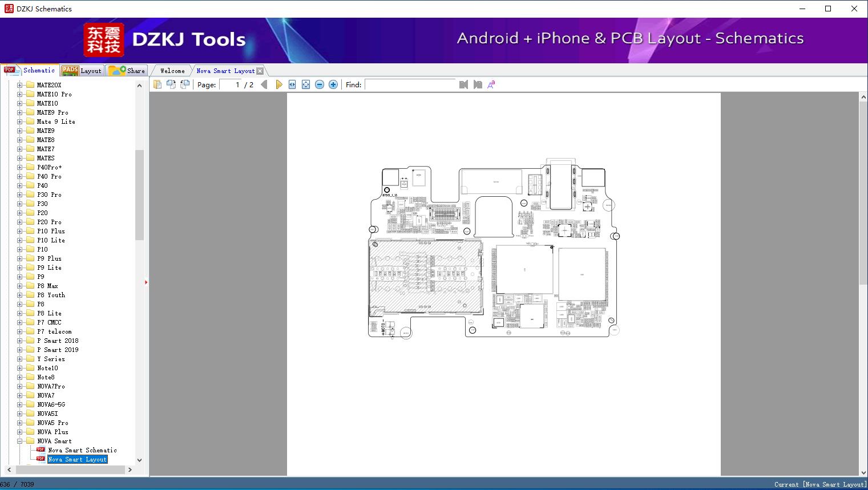Viewport: 868px width, 490px height.
Task: Click the page number input box
Action: [231, 84]
